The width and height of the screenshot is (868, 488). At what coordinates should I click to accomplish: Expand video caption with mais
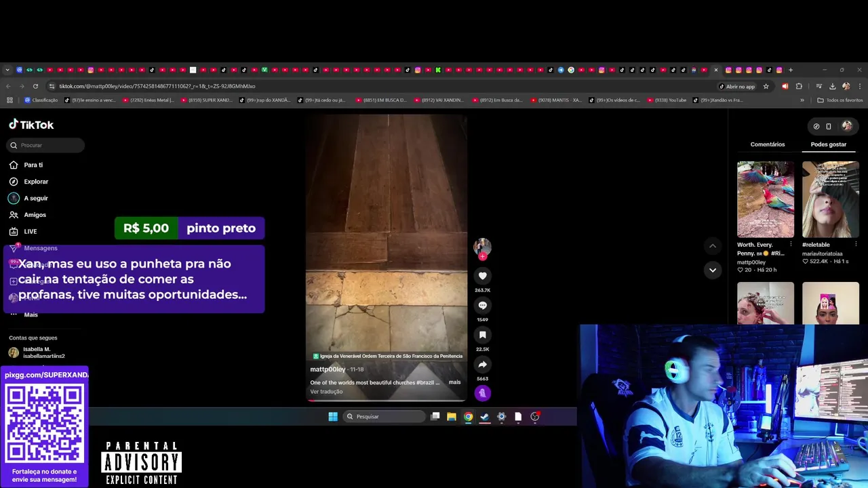coord(454,382)
